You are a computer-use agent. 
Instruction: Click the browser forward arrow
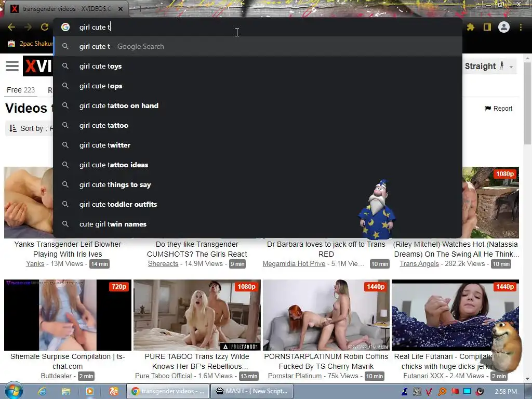[28, 27]
